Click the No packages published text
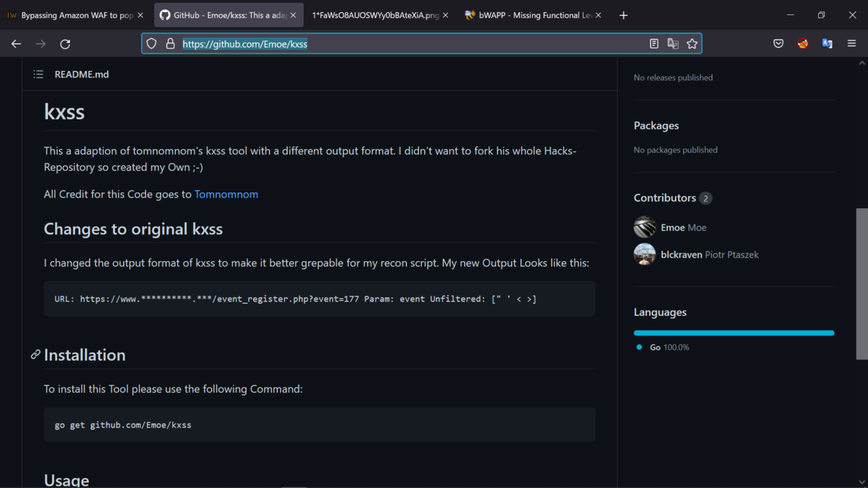The width and height of the screenshot is (868, 488). pyautogui.click(x=676, y=150)
